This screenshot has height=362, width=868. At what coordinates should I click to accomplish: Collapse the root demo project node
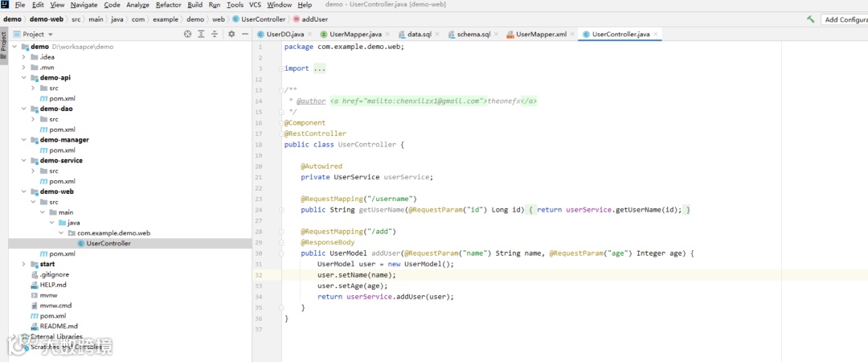(14, 47)
